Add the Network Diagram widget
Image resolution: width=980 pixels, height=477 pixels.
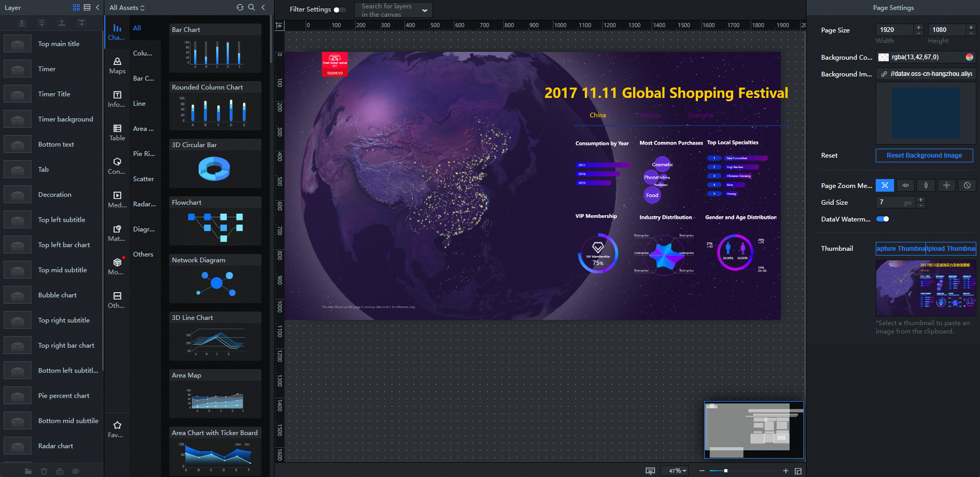[x=215, y=279]
